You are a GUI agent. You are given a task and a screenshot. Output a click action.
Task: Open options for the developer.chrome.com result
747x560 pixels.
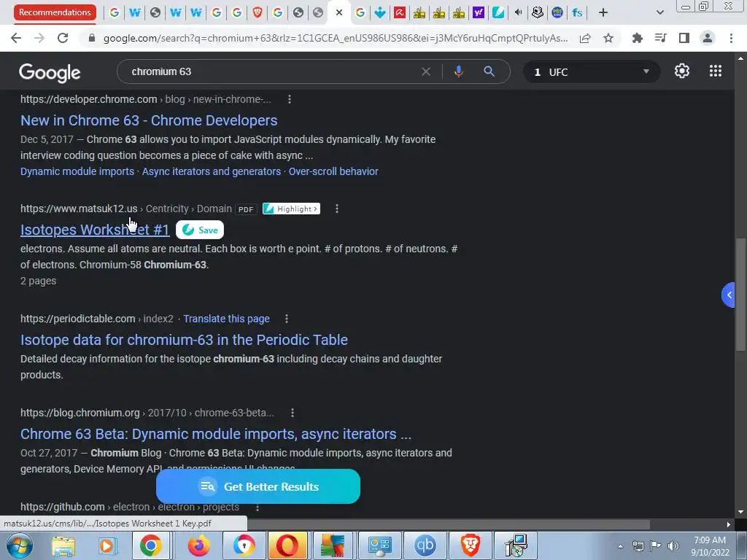click(x=289, y=99)
